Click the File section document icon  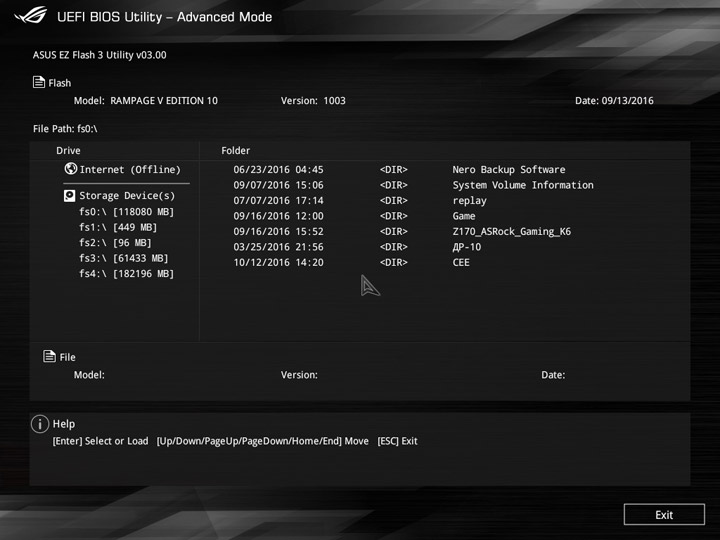pos(49,356)
